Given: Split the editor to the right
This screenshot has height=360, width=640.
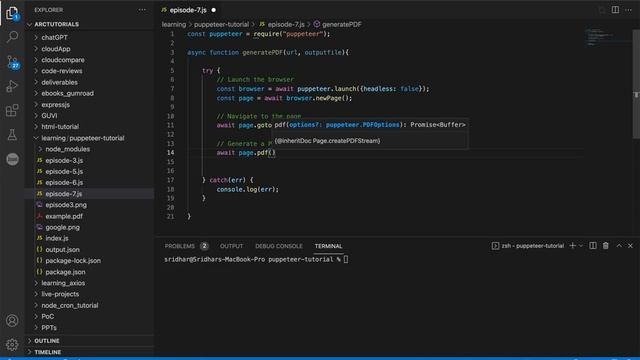Looking at the screenshot, I should pyautogui.click(x=615, y=10).
